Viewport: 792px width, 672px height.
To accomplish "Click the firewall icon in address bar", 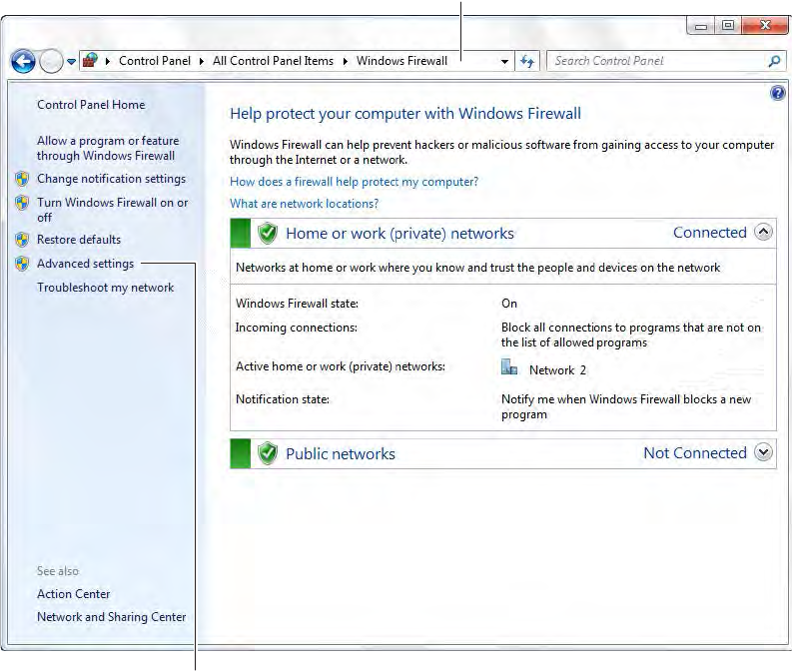I will [x=91, y=61].
